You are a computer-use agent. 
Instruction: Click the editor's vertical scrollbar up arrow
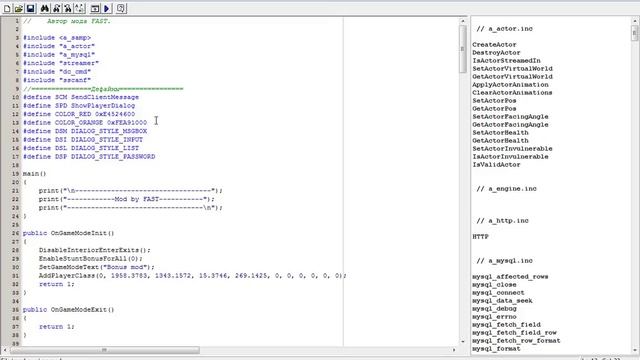coord(462,21)
